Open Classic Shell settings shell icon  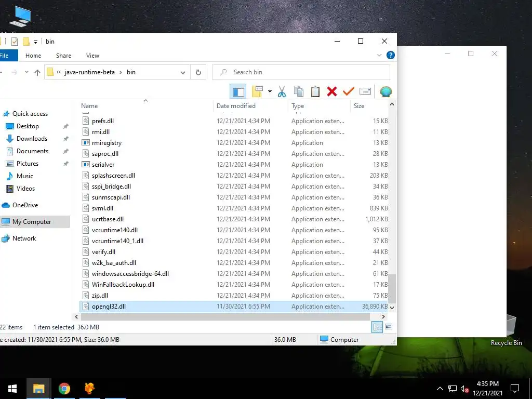(x=386, y=91)
